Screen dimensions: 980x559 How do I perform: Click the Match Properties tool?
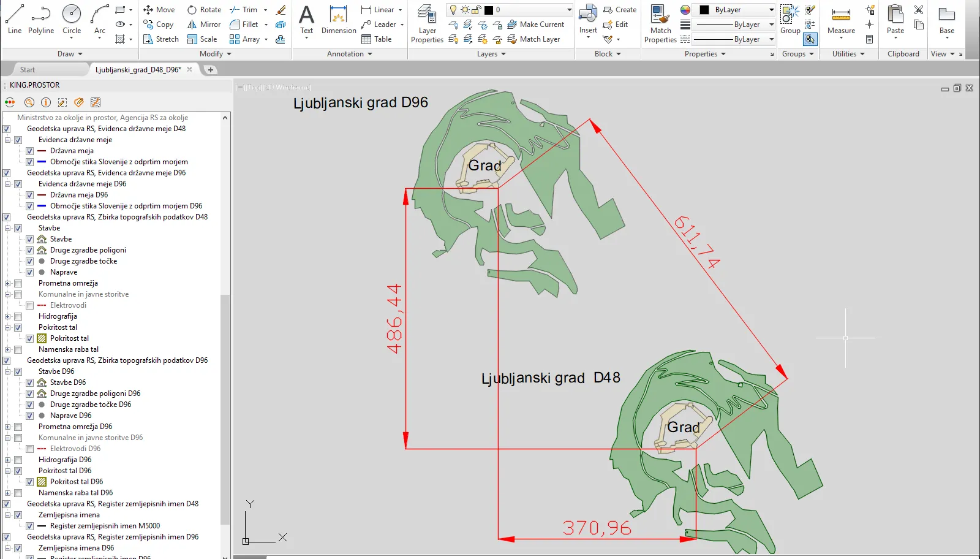(660, 25)
